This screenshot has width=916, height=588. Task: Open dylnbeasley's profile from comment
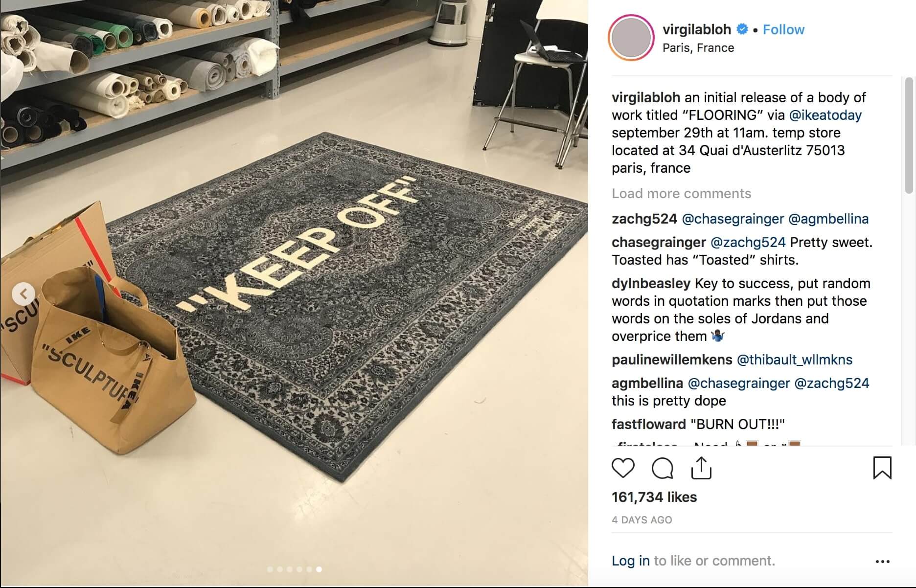pyautogui.click(x=651, y=283)
